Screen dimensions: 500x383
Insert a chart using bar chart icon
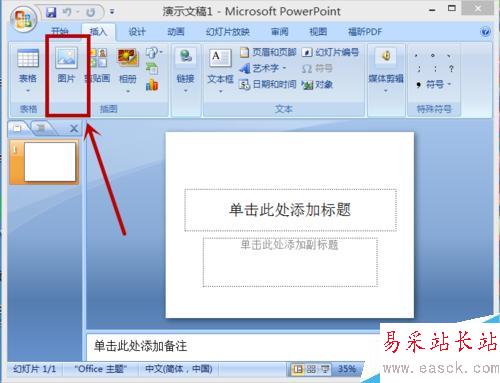pos(152,85)
